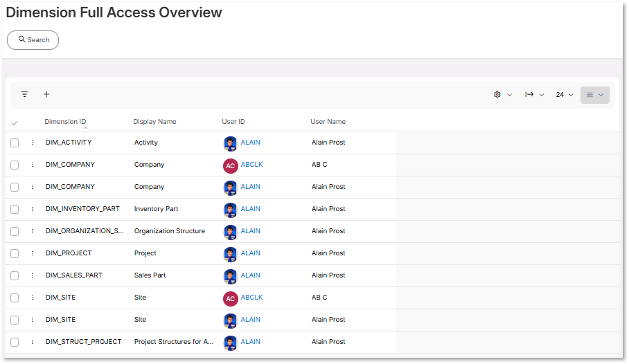
Task: Select the Sales Part display name
Action: click(x=150, y=275)
